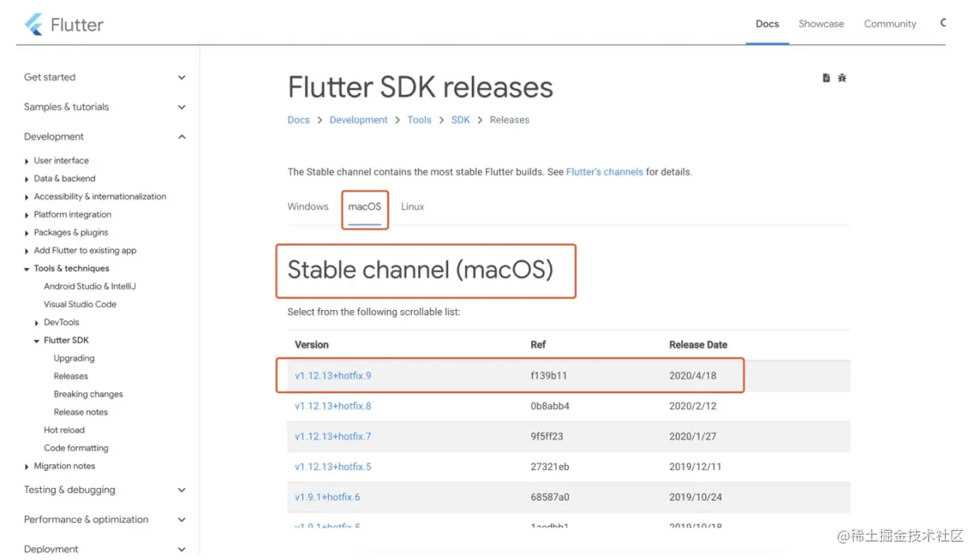Expand Data & backend tree item
980x560 pixels.
pyautogui.click(x=27, y=179)
